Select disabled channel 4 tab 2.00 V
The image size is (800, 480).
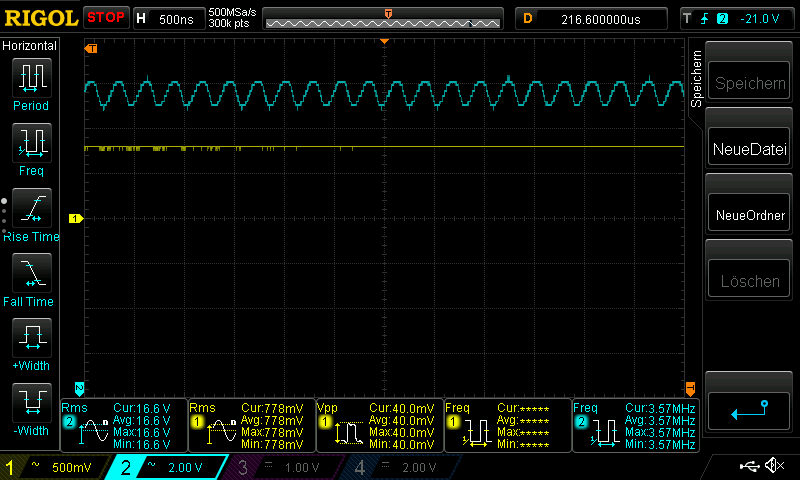[402, 467]
